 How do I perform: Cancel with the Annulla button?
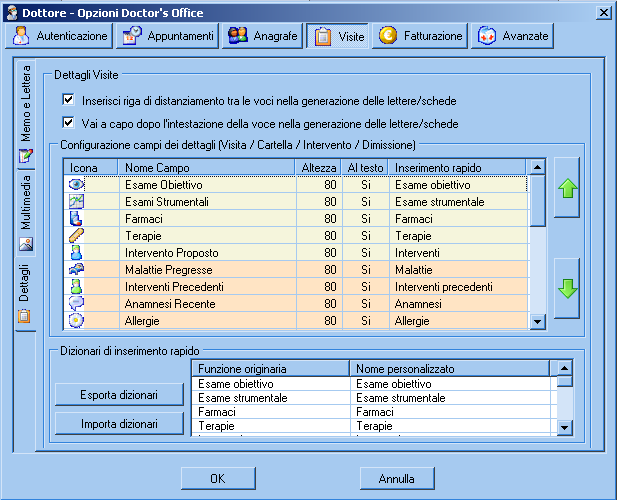(x=397, y=478)
